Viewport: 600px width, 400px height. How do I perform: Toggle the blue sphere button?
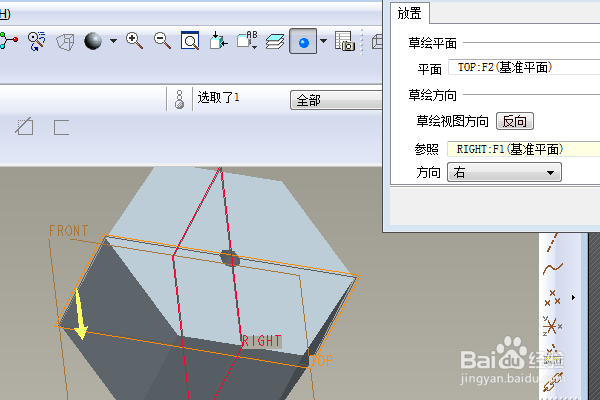tap(303, 41)
